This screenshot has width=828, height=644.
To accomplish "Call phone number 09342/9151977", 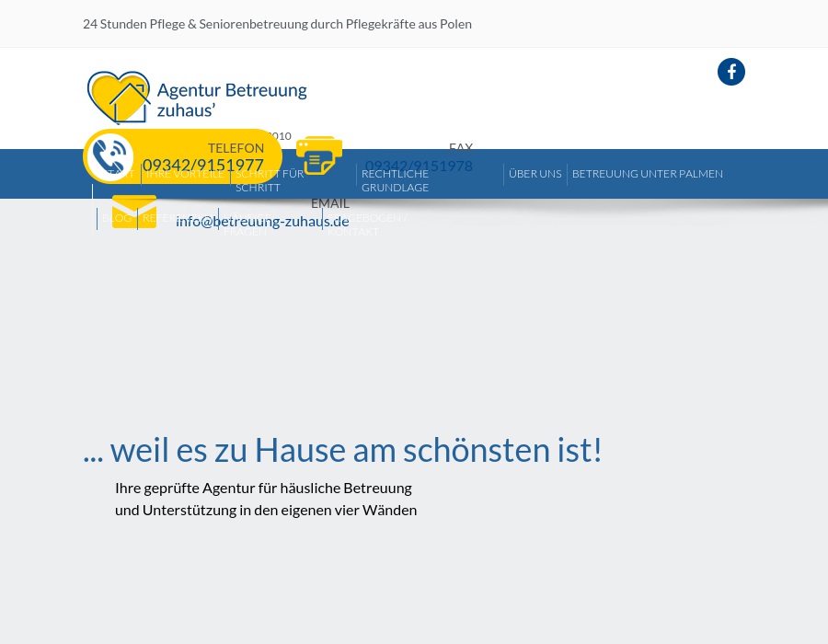I will click(203, 166).
